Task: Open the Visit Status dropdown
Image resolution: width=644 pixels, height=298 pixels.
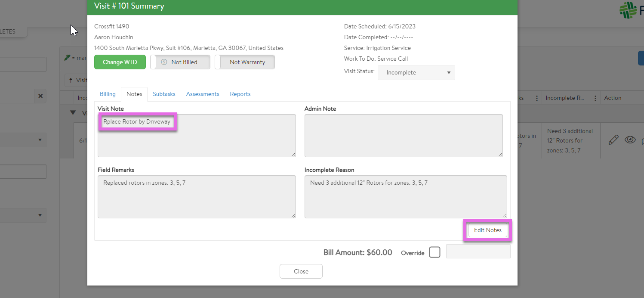Action: 416,73
